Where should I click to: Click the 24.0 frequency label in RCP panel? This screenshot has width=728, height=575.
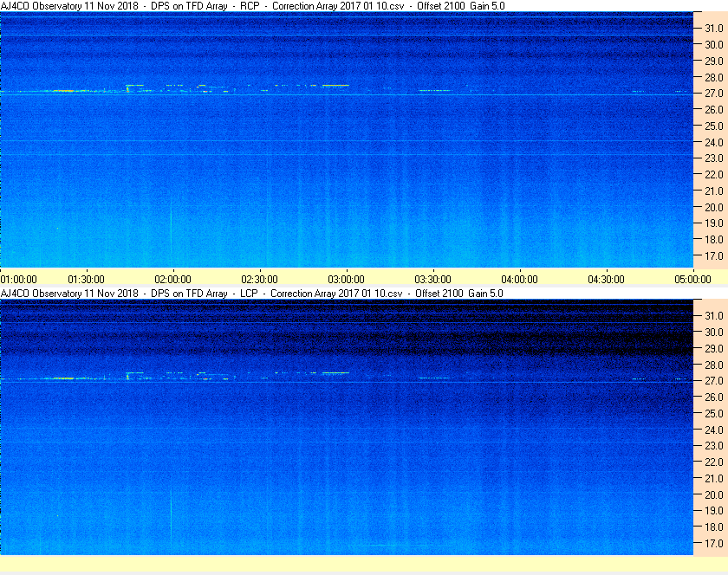pyautogui.click(x=714, y=142)
